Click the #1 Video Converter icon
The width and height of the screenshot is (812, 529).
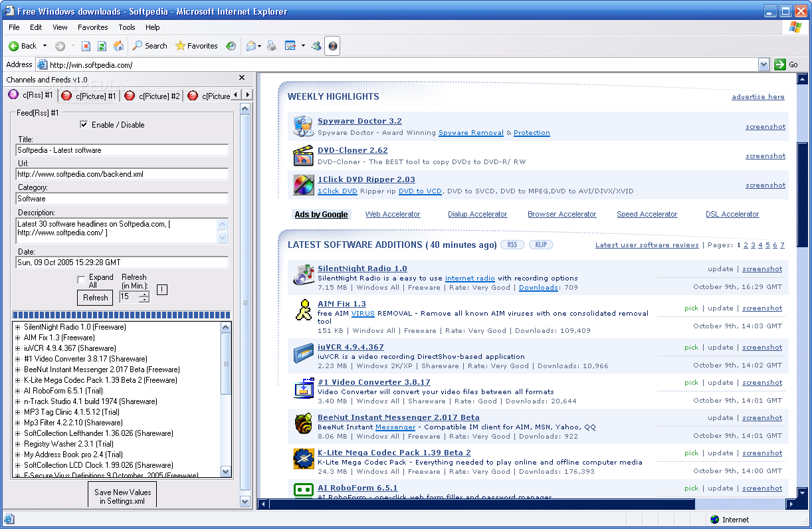click(x=304, y=387)
